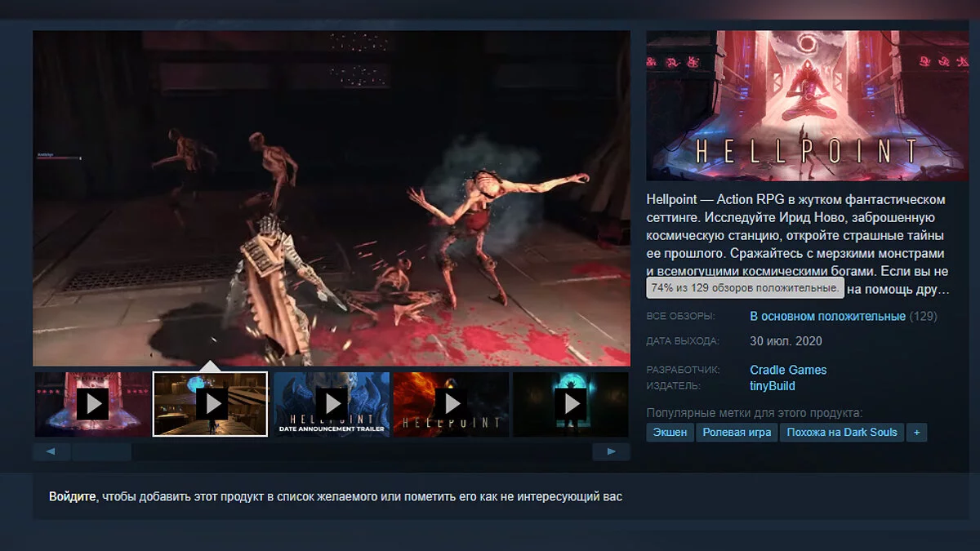Click the left arrow of thumbnail scrollbar
Screen dimensions: 980x551
click(51, 451)
